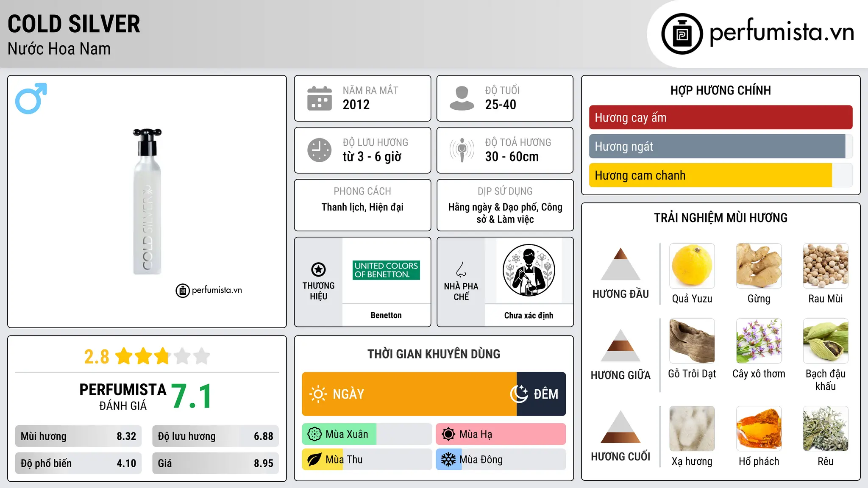Click the Chưa xác định perfumer label

[529, 315]
